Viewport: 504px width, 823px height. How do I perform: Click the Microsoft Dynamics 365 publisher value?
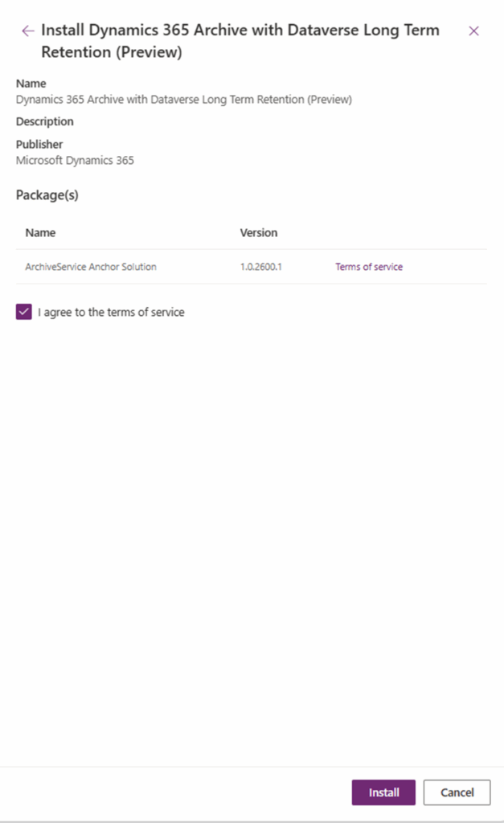(x=75, y=160)
